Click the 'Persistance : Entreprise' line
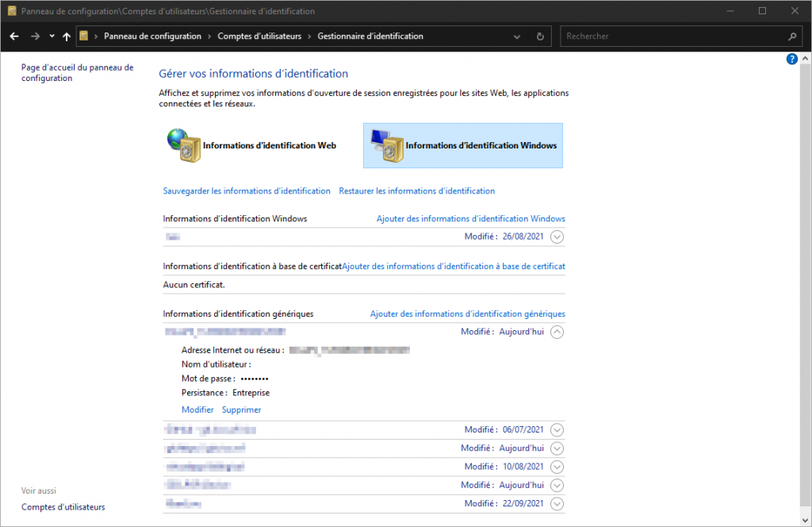The height and width of the screenshot is (527, 812). pyautogui.click(x=225, y=393)
